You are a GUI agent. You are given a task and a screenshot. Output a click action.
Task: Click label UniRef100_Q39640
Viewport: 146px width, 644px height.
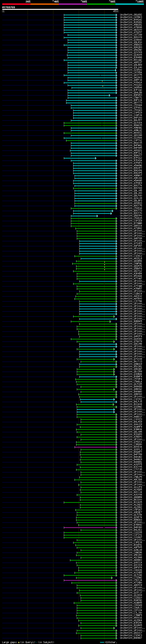click(131, 40)
